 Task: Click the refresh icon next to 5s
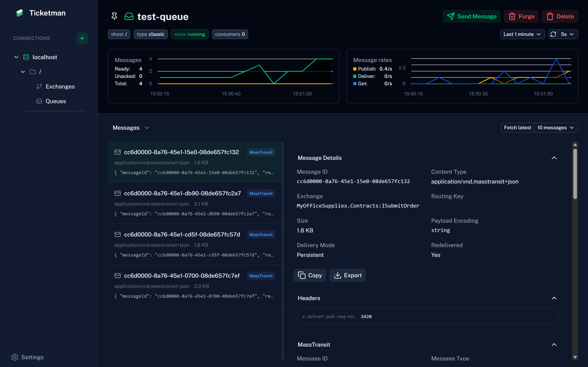(553, 34)
